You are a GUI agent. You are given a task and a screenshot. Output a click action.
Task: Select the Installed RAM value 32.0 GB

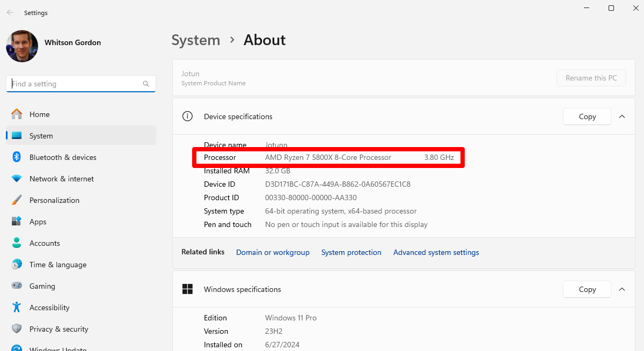277,171
